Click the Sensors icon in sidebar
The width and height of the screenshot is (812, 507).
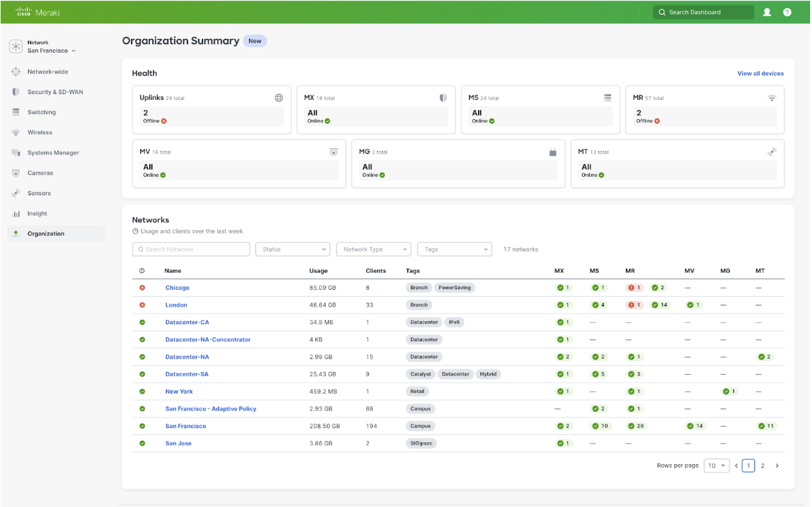point(16,193)
